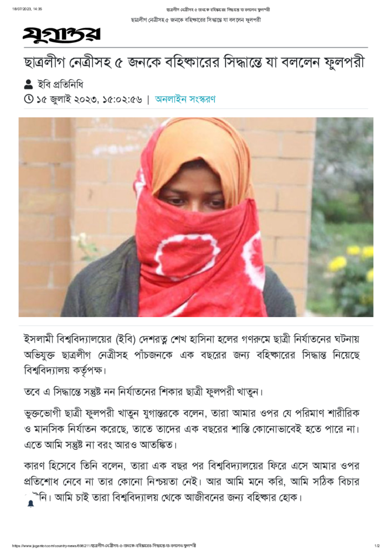Click the sentence starting তবে এ সিদ্ধান্তে

(x=143, y=392)
